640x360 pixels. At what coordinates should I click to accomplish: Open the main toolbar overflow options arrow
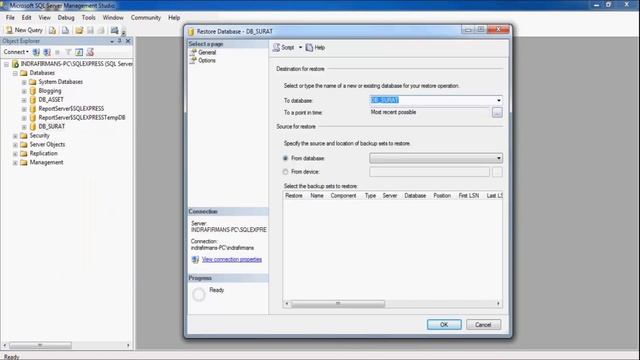coord(124,32)
